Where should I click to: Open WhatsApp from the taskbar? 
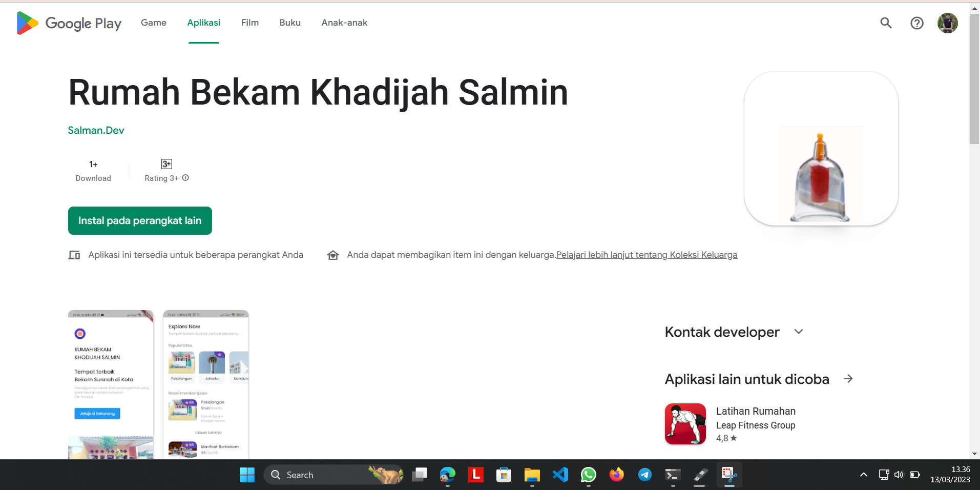click(588, 475)
